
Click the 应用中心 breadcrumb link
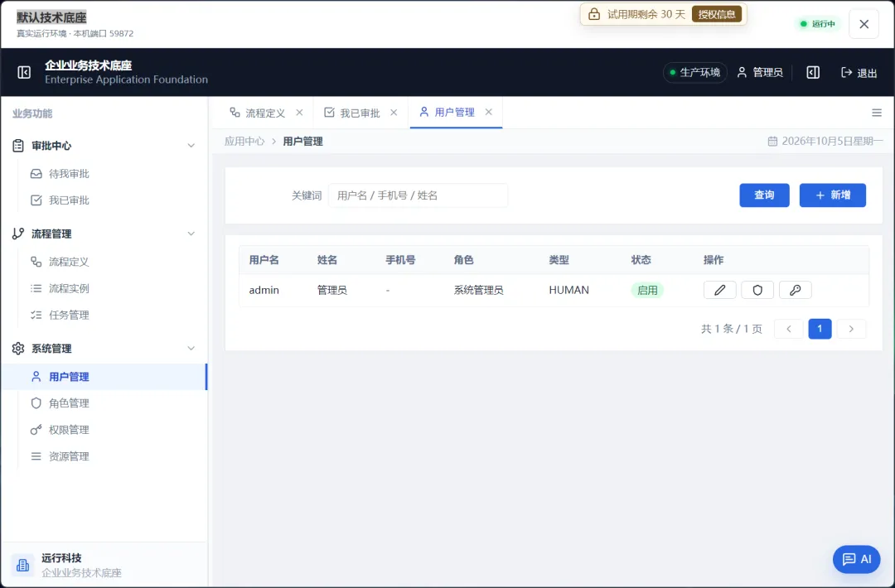[x=244, y=142]
